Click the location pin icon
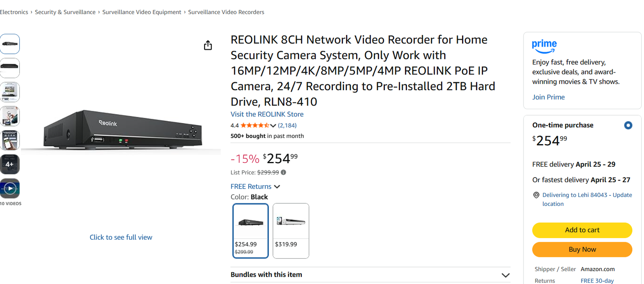This screenshot has width=644, height=284. [x=536, y=195]
